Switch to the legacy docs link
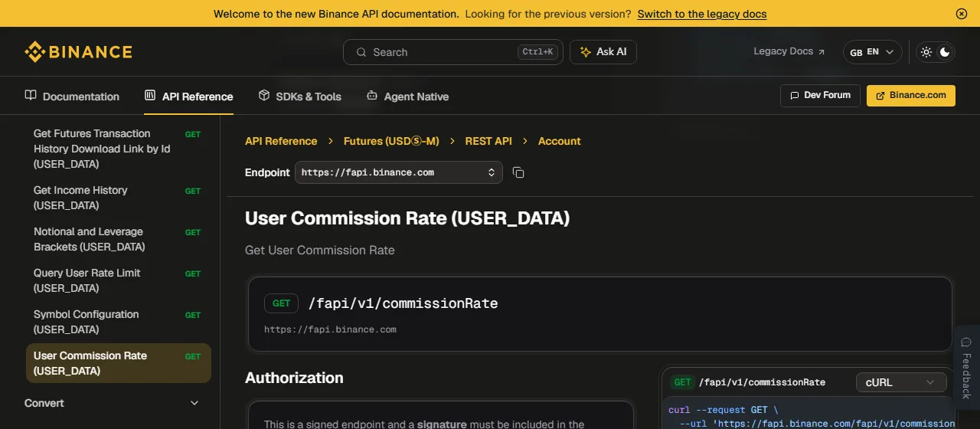This screenshot has width=980, height=429. click(x=702, y=14)
